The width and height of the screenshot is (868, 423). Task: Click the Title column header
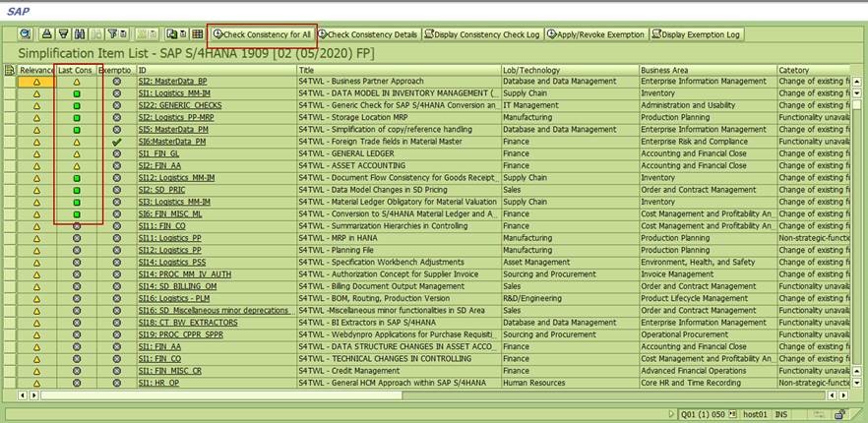(x=399, y=70)
